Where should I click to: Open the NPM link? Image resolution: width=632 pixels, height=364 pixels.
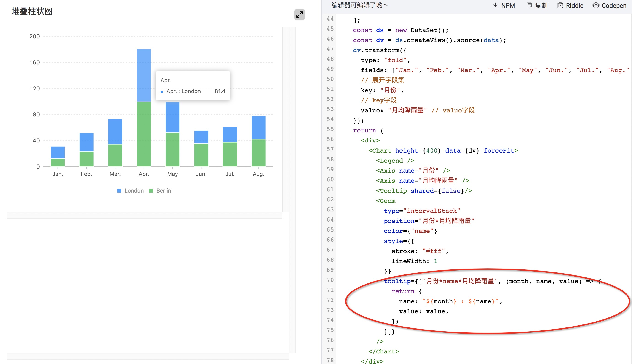(x=508, y=5)
